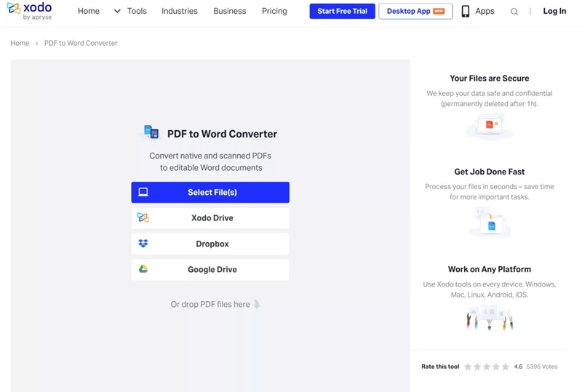Click the 'Get Job Done Fast' heading

489,172
